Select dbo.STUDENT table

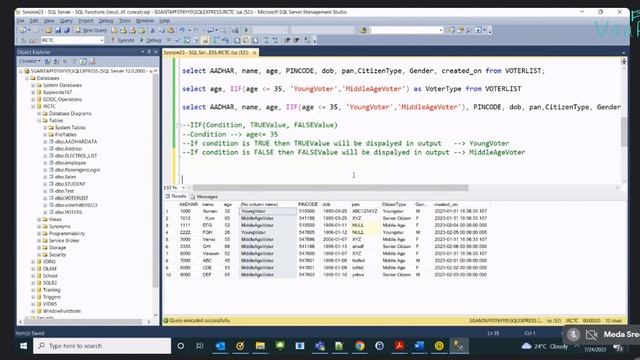(70, 184)
